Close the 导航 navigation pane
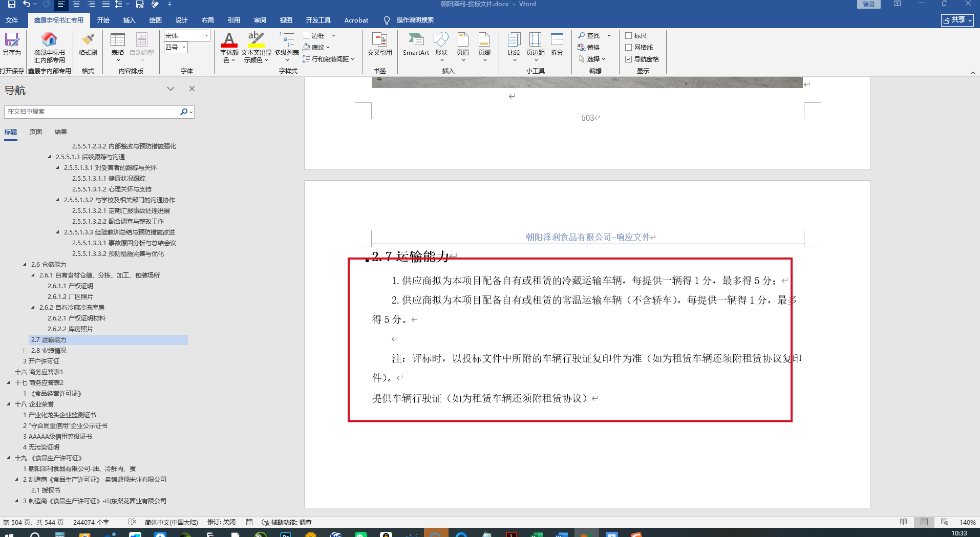The width and height of the screenshot is (980, 537). point(192,89)
